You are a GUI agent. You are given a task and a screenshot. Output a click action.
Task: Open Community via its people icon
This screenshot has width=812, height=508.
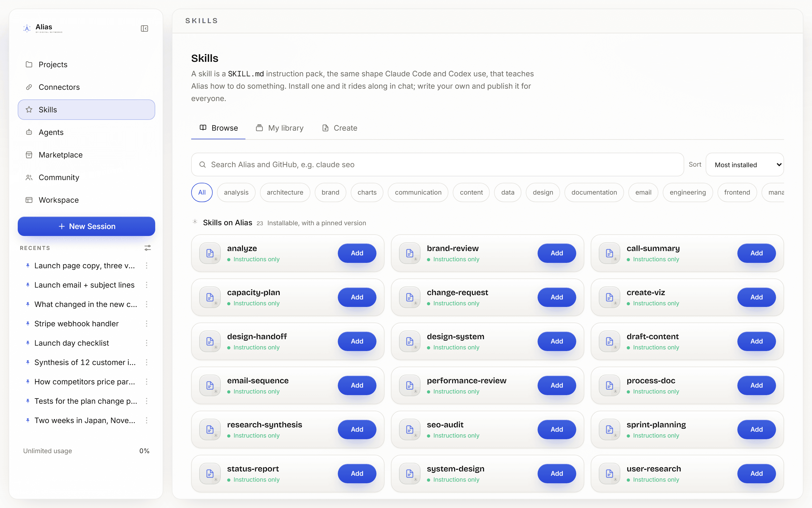(29, 177)
